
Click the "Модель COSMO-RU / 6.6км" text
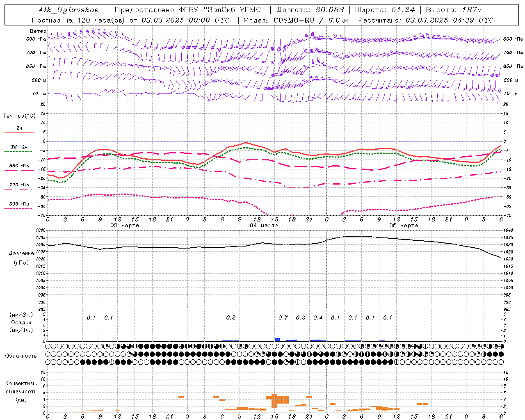(x=295, y=20)
